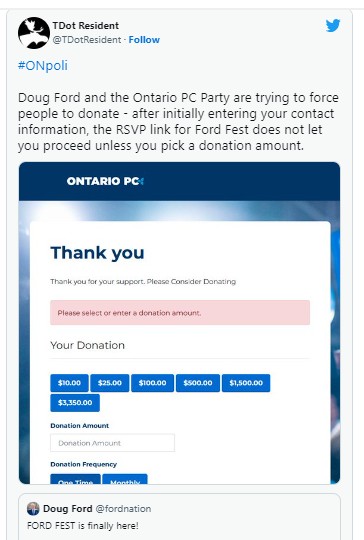Click the @fordnation handle in the quoted tweet

pos(123,509)
